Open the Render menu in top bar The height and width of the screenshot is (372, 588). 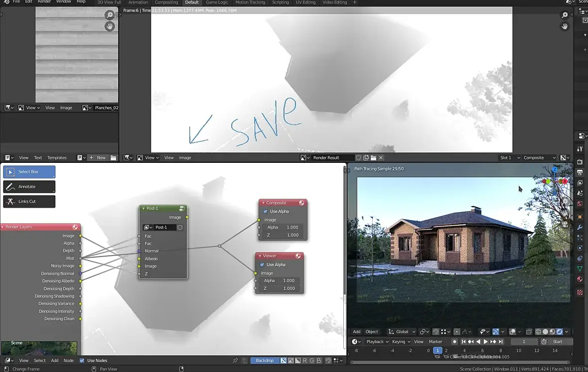44,2
